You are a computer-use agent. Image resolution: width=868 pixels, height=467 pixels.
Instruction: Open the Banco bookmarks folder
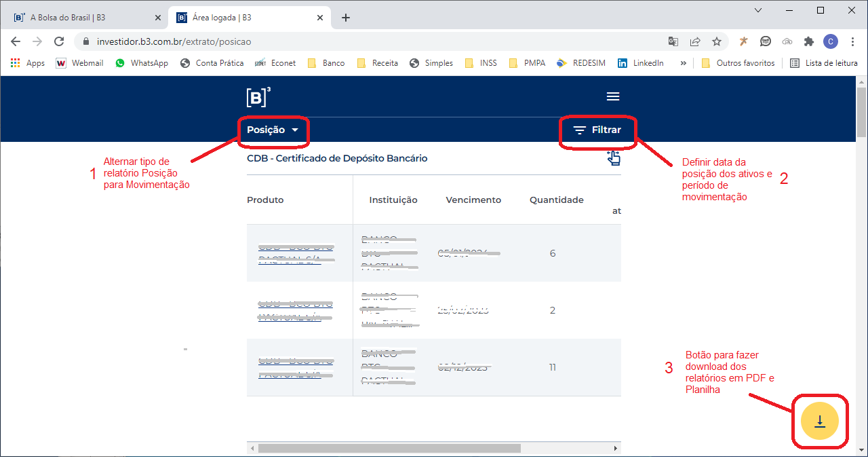coord(326,63)
